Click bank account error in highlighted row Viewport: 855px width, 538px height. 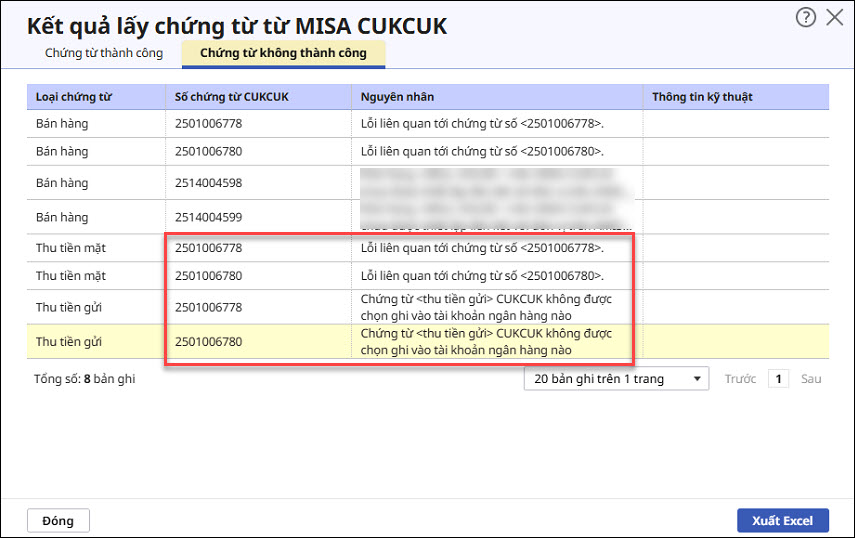[486, 342]
